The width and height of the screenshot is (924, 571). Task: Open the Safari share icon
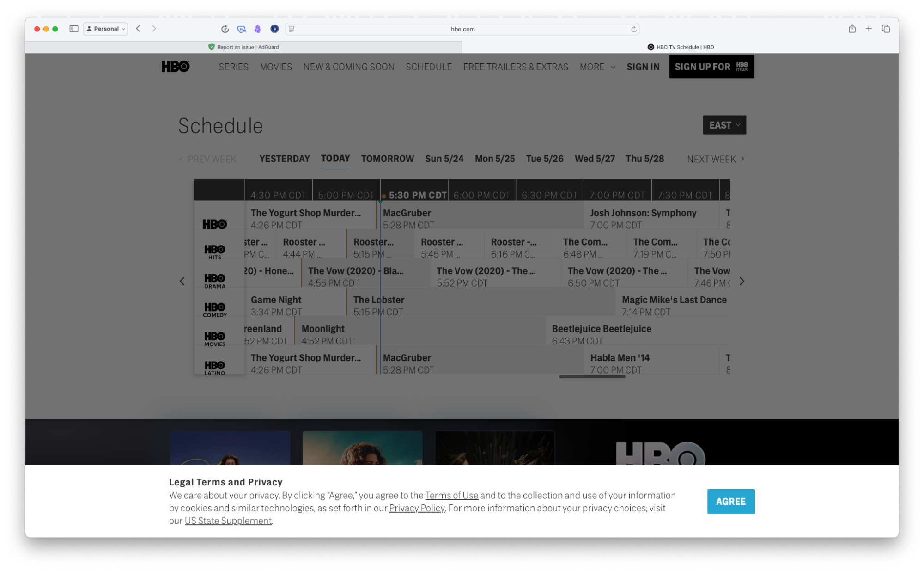click(852, 29)
